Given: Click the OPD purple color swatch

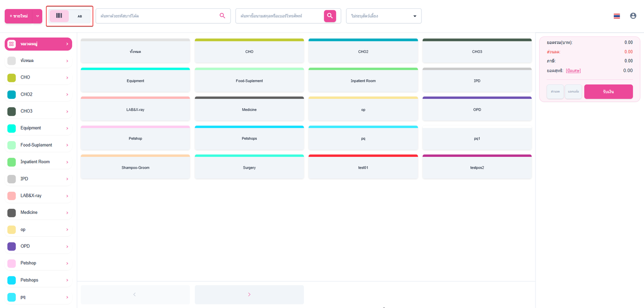Looking at the screenshot, I should [x=12, y=246].
